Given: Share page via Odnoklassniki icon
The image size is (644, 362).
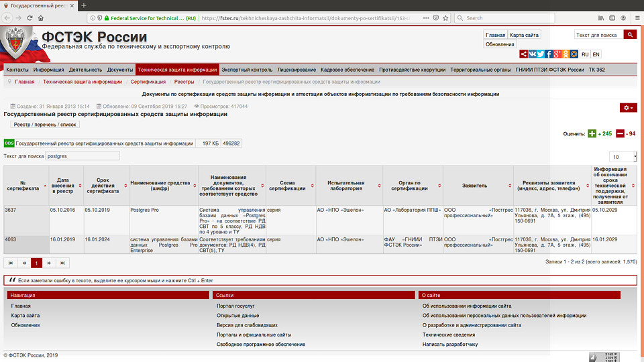Looking at the screenshot, I should click(566, 54).
